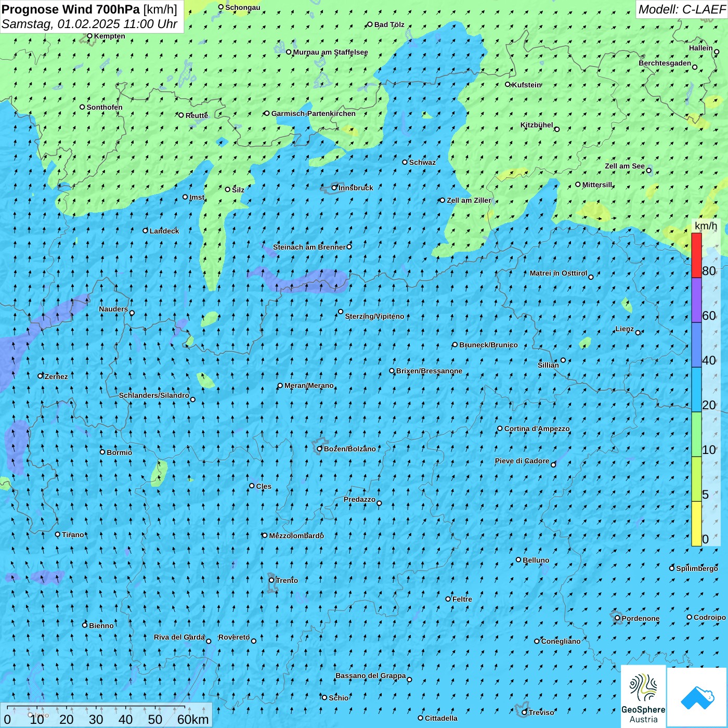Click the 'Steinach am Brenner' label
Viewport: 728px width, 728px height.
(x=309, y=247)
